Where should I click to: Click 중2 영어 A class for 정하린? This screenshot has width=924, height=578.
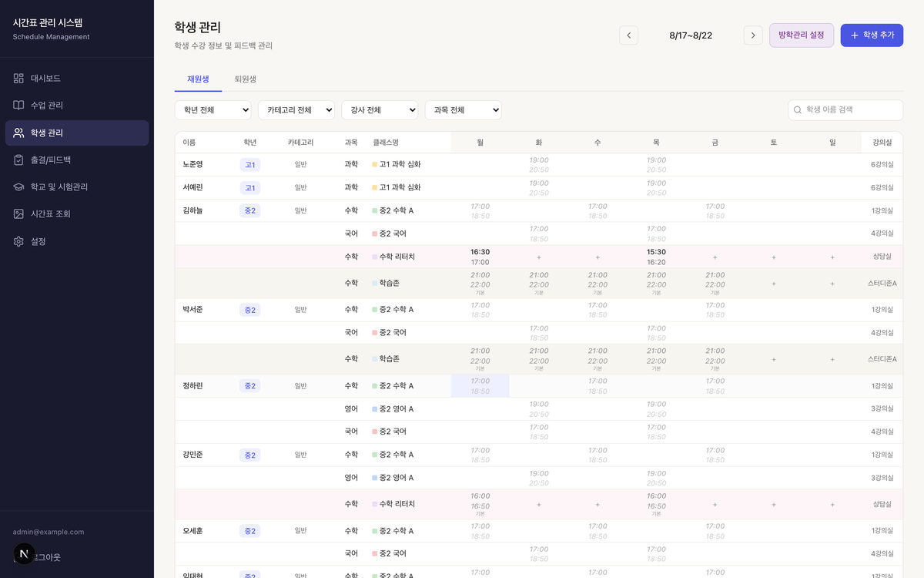pos(393,409)
